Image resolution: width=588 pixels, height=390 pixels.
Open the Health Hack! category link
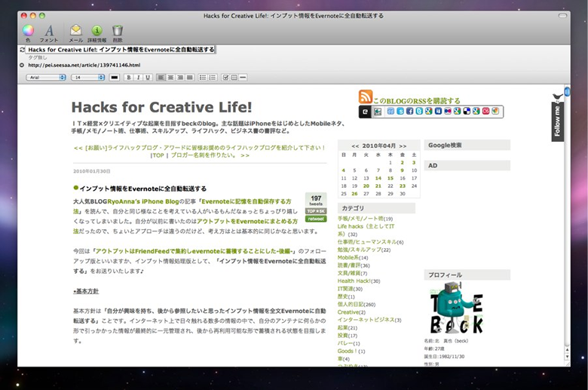coord(354,281)
